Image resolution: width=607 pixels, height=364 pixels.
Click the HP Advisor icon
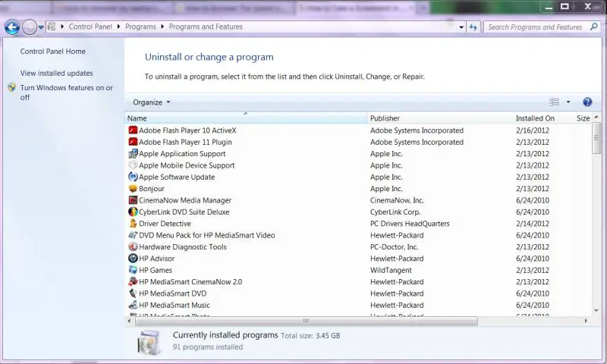[133, 258]
